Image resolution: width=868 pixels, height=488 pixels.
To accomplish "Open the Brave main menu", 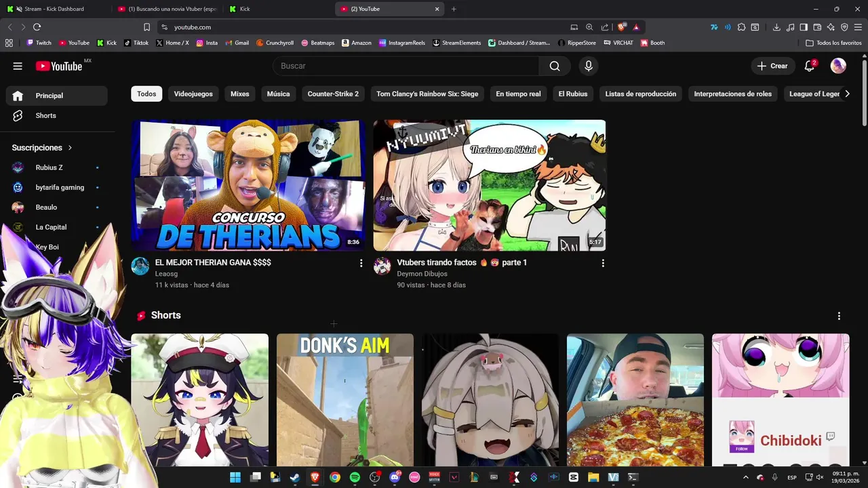I will [858, 27].
